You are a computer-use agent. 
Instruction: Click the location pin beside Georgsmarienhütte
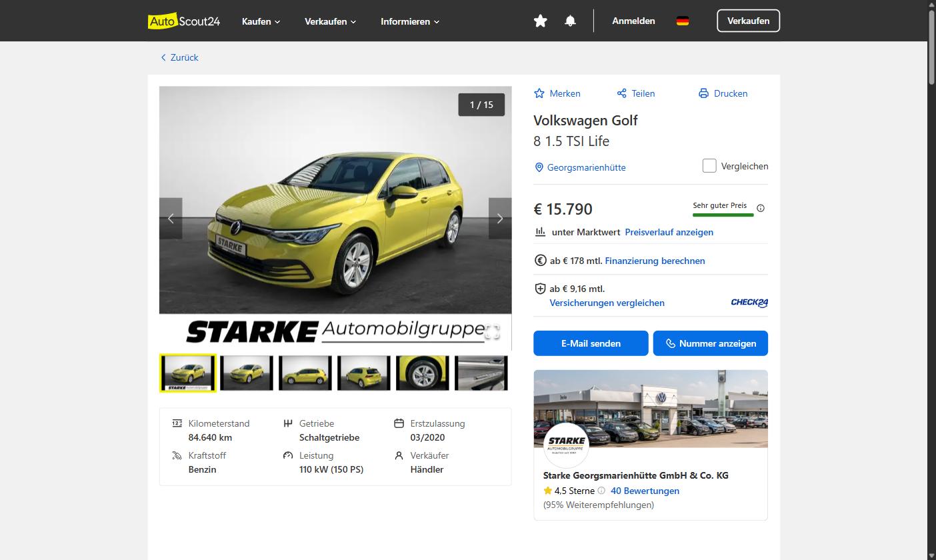point(539,167)
